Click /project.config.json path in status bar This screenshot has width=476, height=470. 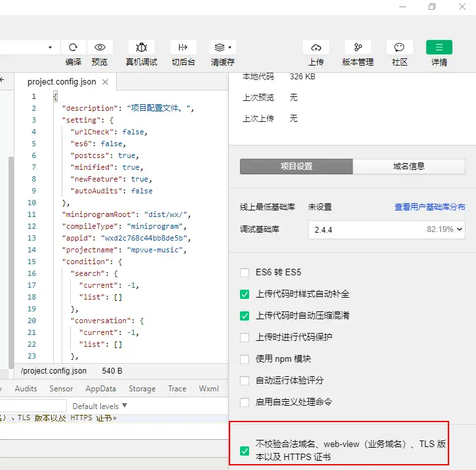click(x=54, y=371)
